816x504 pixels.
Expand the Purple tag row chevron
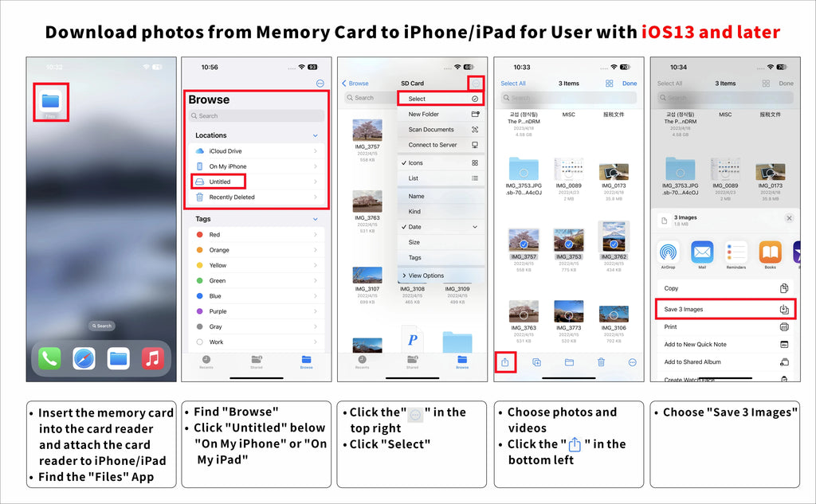[x=316, y=311]
